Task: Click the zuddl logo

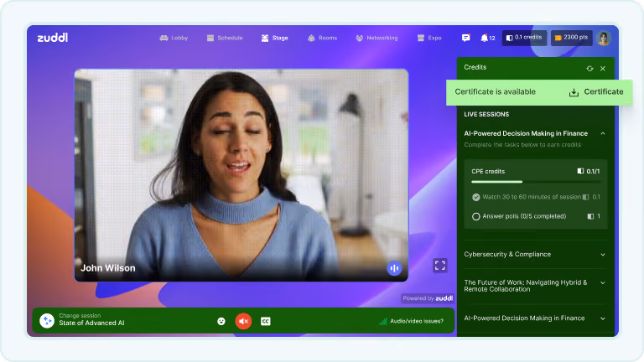Action: (x=53, y=38)
